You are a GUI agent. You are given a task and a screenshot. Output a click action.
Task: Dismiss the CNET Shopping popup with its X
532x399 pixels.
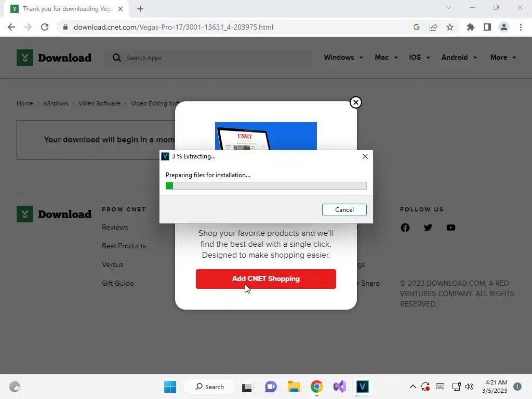pyautogui.click(x=355, y=102)
